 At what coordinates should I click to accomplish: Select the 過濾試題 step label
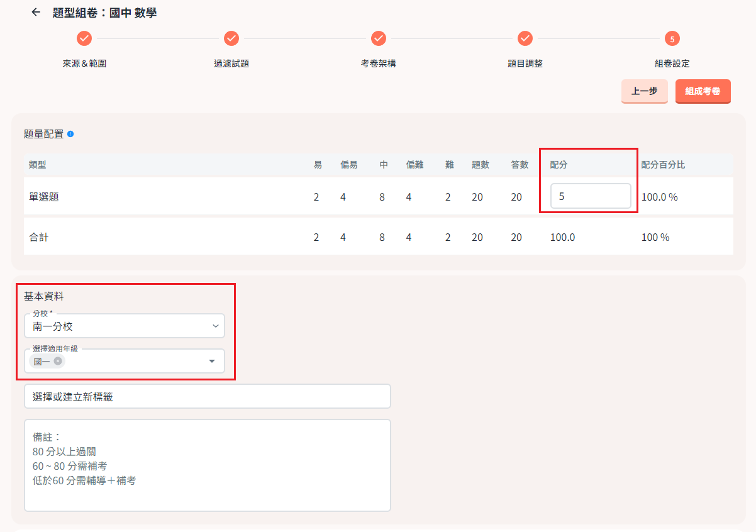pos(231,64)
